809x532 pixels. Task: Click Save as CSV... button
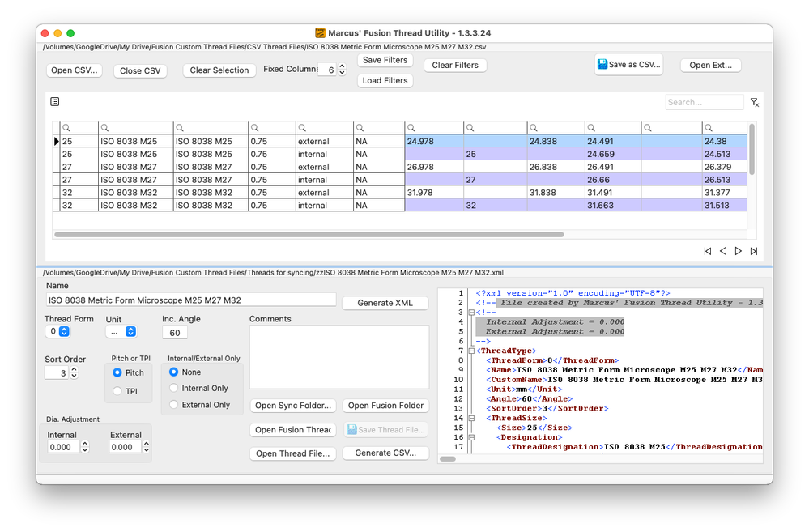click(x=628, y=65)
